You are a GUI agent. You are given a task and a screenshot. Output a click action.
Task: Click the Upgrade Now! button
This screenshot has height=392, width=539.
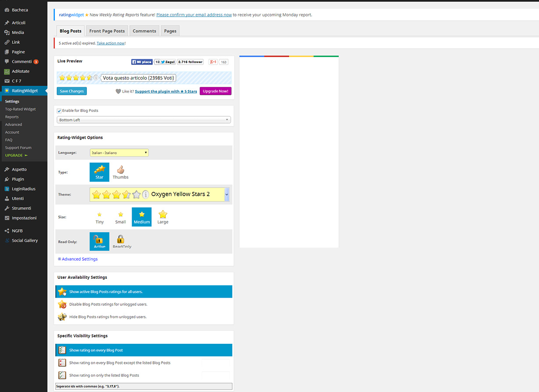(x=216, y=91)
